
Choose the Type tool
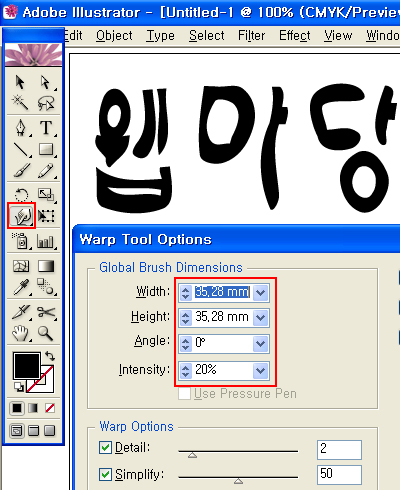pos(46,128)
